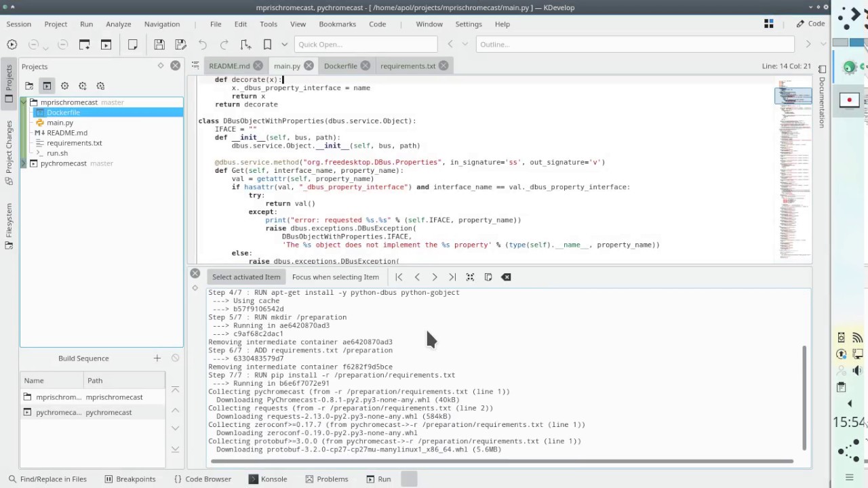The height and width of the screenshot is (488, 868).
Task: Click the bookmark icon in the toolbar
Action: coord(267,44)
